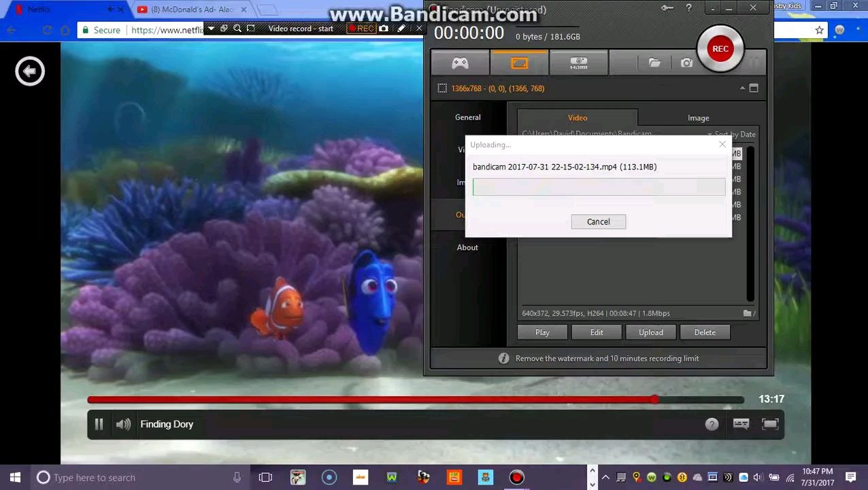Open the overlay toolbar dropdown arrow
This screenshot has height=490, width=868.
tap(211, 29)
